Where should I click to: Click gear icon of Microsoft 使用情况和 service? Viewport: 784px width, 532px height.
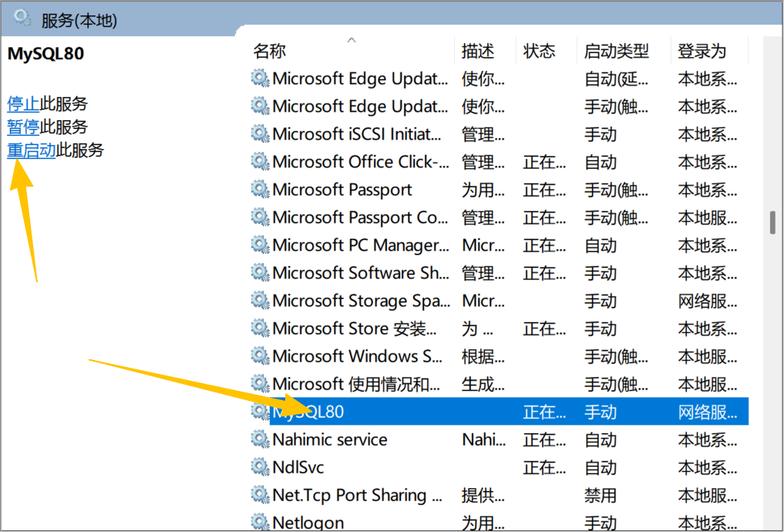[x=260, y=383]
